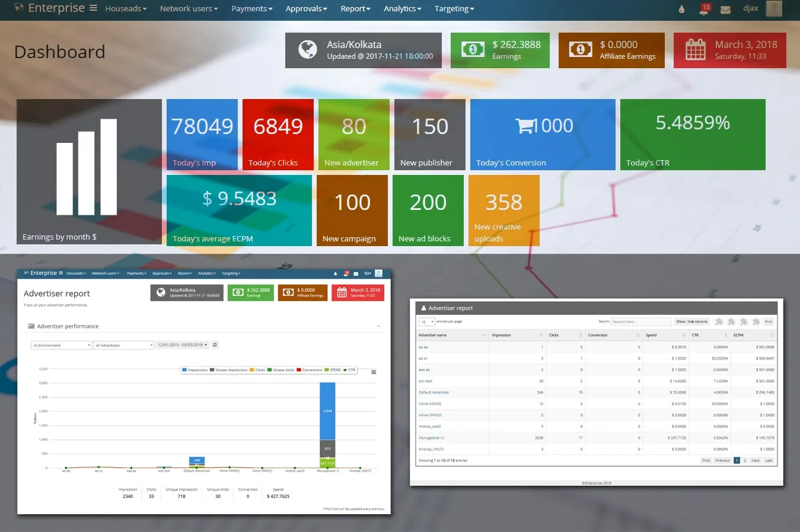Open the mail envelope icon in the main top bar
The height and width of the screenshot is (532, 800).
725,9
